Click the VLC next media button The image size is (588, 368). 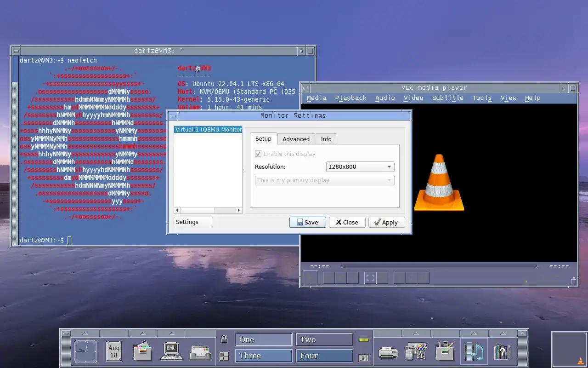(x=353, y=278)
